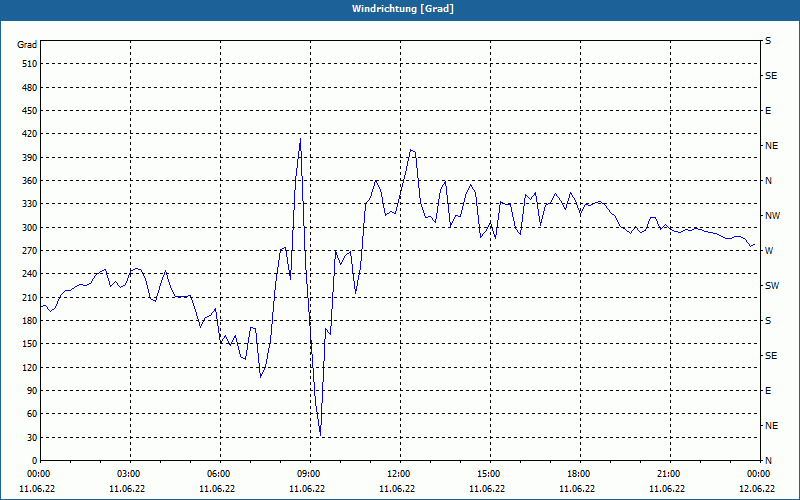Click the NW compass label
Viewport: 800px width, 500px height.
[772, 216]
